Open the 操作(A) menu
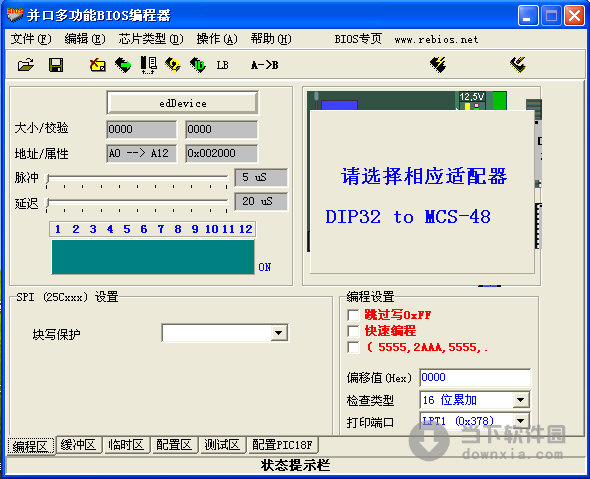590x479 pixels. coord(217,39)
